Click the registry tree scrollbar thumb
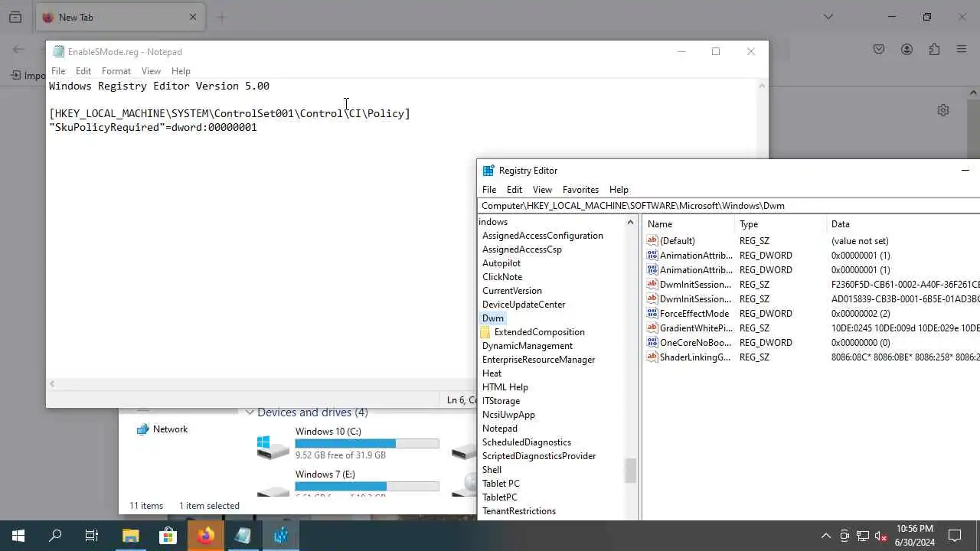Image resolution: width=980 pixels, height=551 pixels. (631, 471)
